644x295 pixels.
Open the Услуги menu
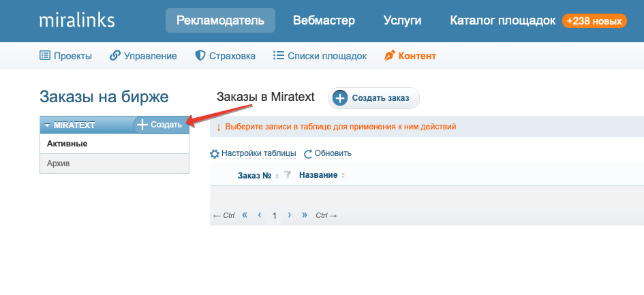click(x=402, y=20)
